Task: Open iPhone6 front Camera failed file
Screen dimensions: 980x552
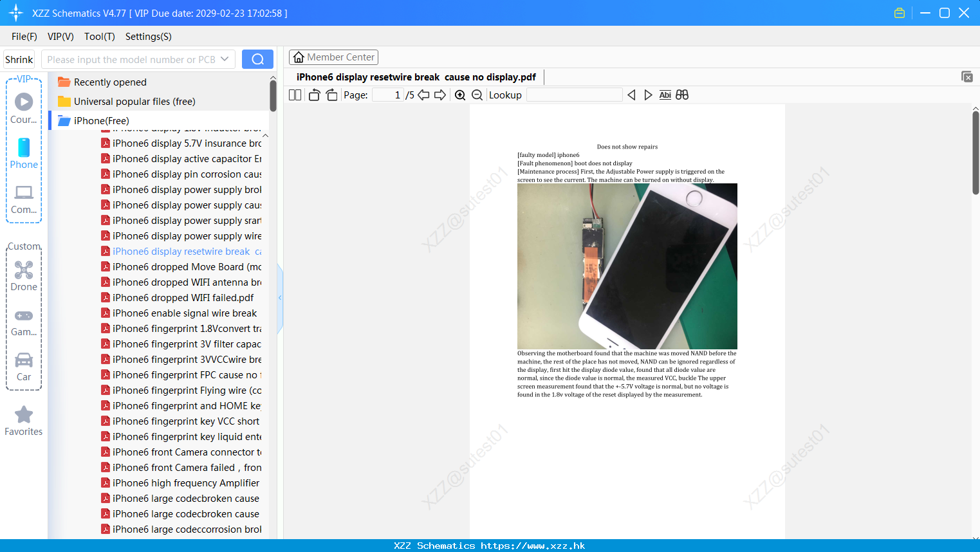Action: click(181, 468)
